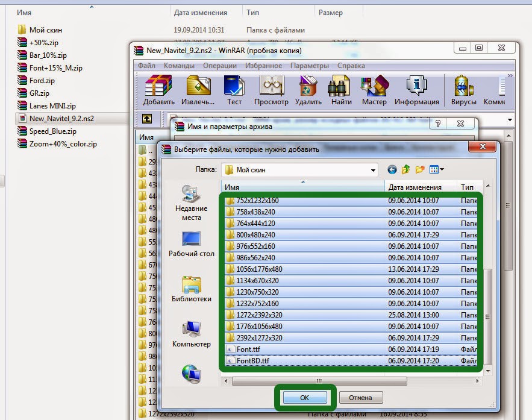This screenshot has height=420, width=532.
Task: Select Zoom+40%_color.zip in Explorer
Action: tap(57, 144)
